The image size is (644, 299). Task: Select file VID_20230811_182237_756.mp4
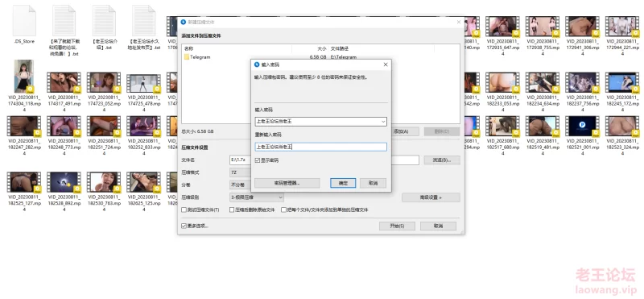[x=582, y=82]
